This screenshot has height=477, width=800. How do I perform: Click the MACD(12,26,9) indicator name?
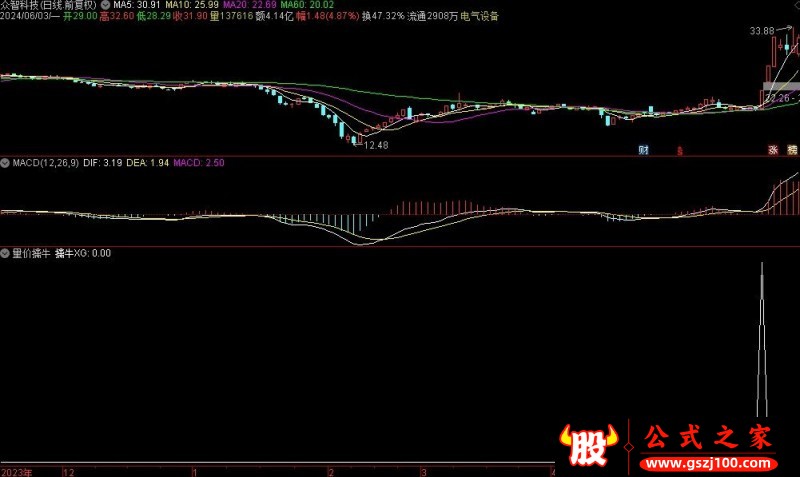pos(46,163)
